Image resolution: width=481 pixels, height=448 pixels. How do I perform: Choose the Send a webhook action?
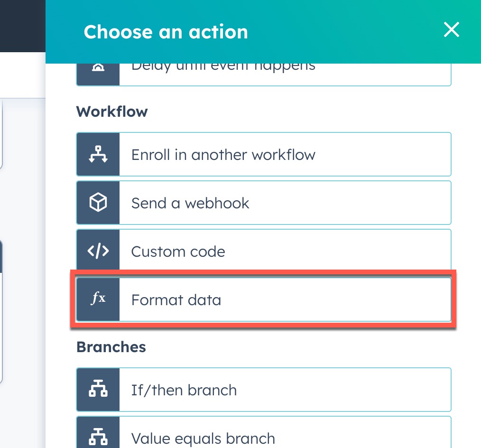pyautogui.click(x=190, y=203)
